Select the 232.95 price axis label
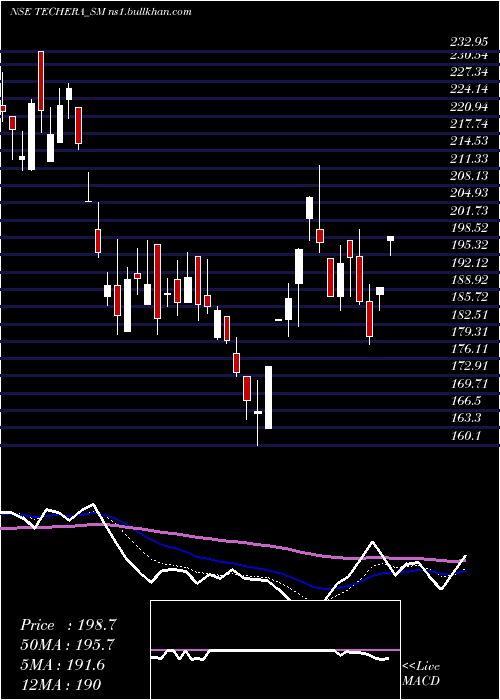Viewport: 500px width, 700px height. point(469,43)
